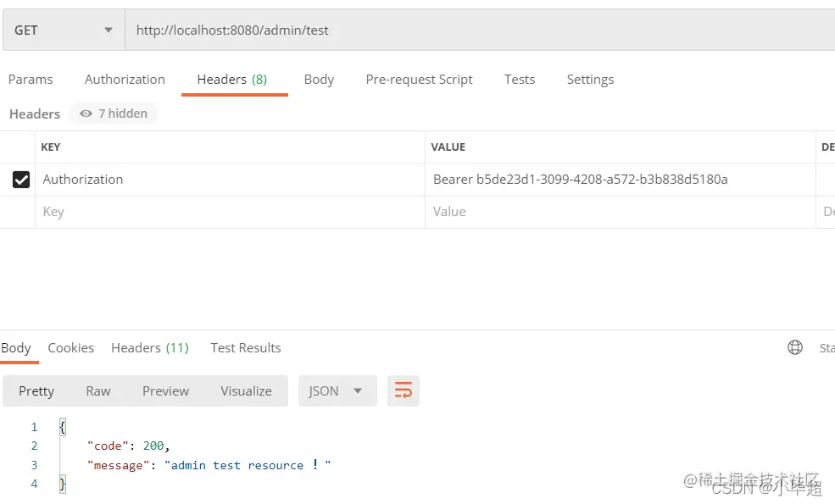The height and width of the screenshot is (504, 835).
Task: Click the empty Key input field
Action: [x=230, y=212]
